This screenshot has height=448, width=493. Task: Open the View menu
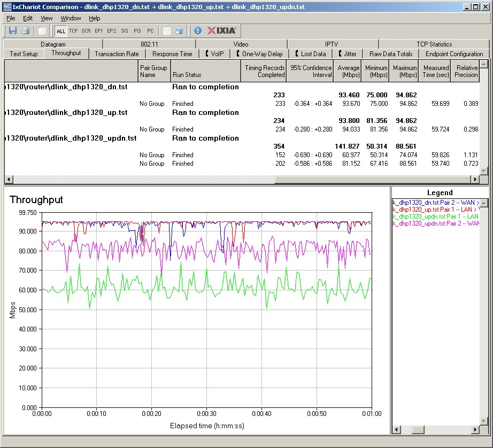click(47, 18)
